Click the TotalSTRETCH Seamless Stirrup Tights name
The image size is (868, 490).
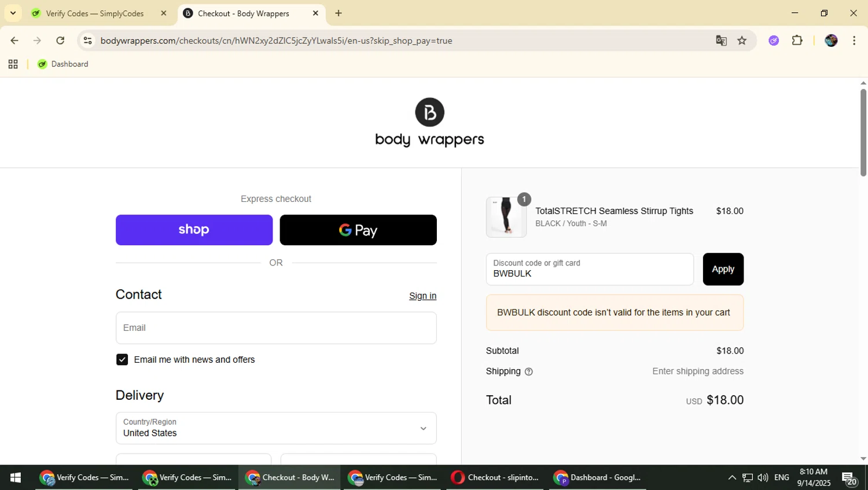tap(614, 211)
